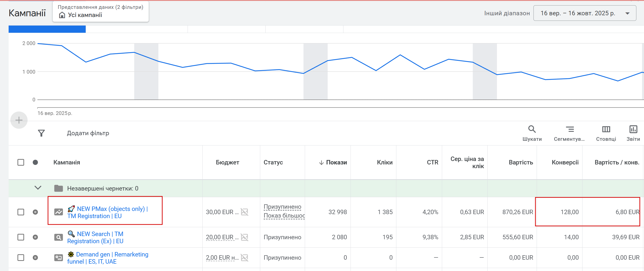The image size is (644, 271).
Task: Click the round plus button
Action: [x=19, y=120]
